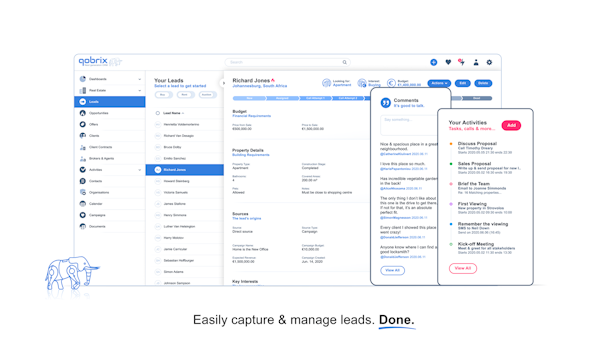Open Johannesburg, South Africa location link
Screen dimensions: 600x360
coord(260,86)
